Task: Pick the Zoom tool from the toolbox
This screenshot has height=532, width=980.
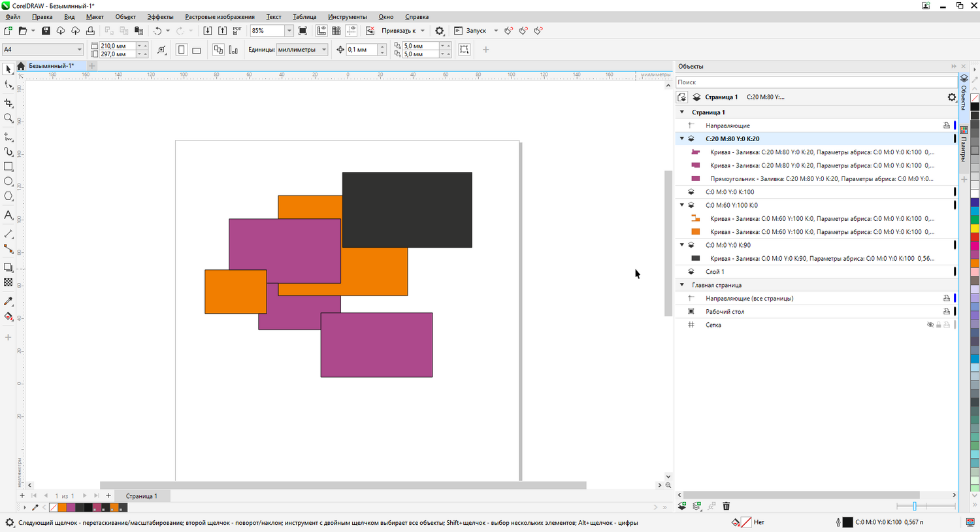Action: (x=8, y=118)
